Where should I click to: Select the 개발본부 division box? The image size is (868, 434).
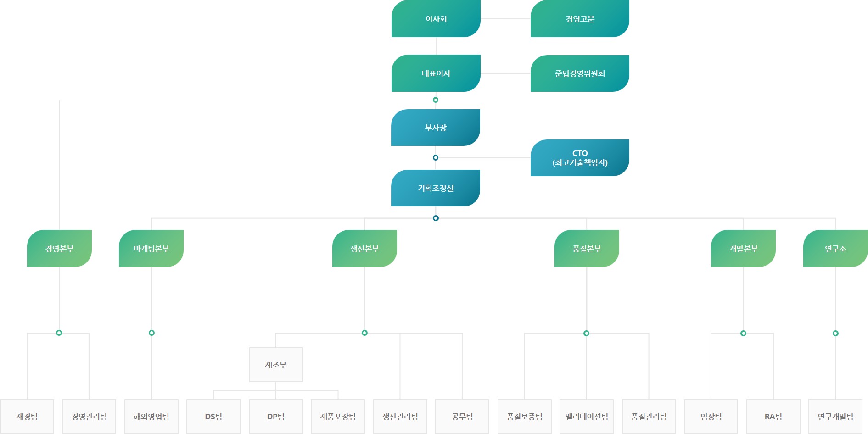tap(743, 249)
